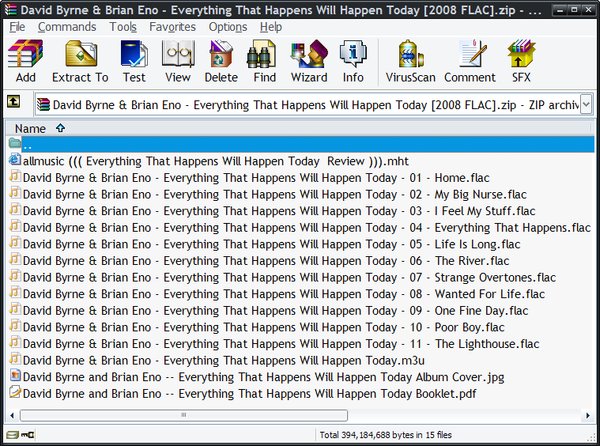Click the 01 - Home.flac file icon
This screenshot has height=446, width=600.
[15, 176]
